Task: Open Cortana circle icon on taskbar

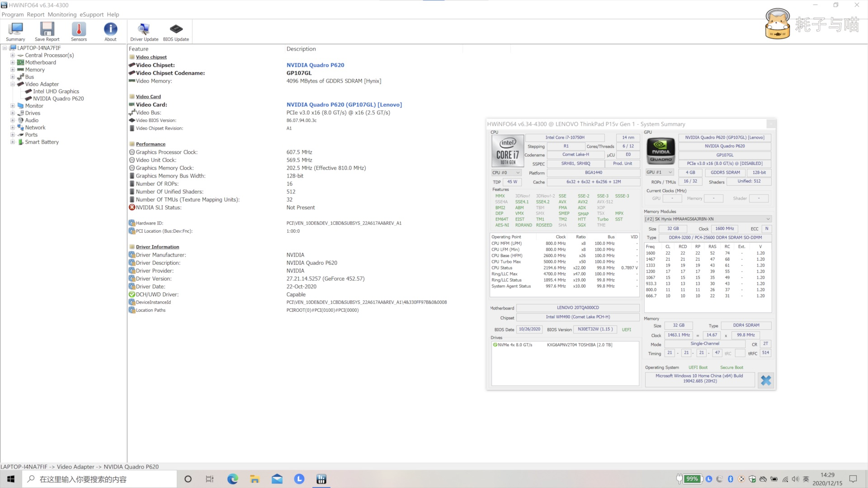Action: coord(188,479)
